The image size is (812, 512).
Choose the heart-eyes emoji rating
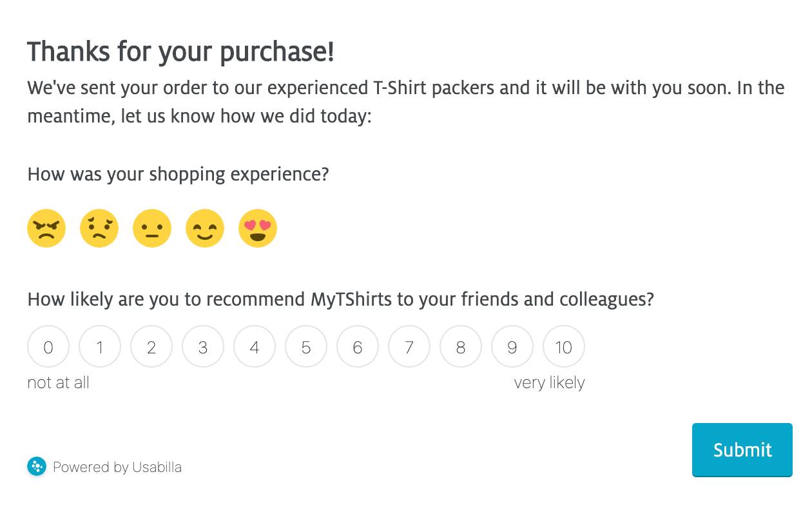click(x=258, y=229)
